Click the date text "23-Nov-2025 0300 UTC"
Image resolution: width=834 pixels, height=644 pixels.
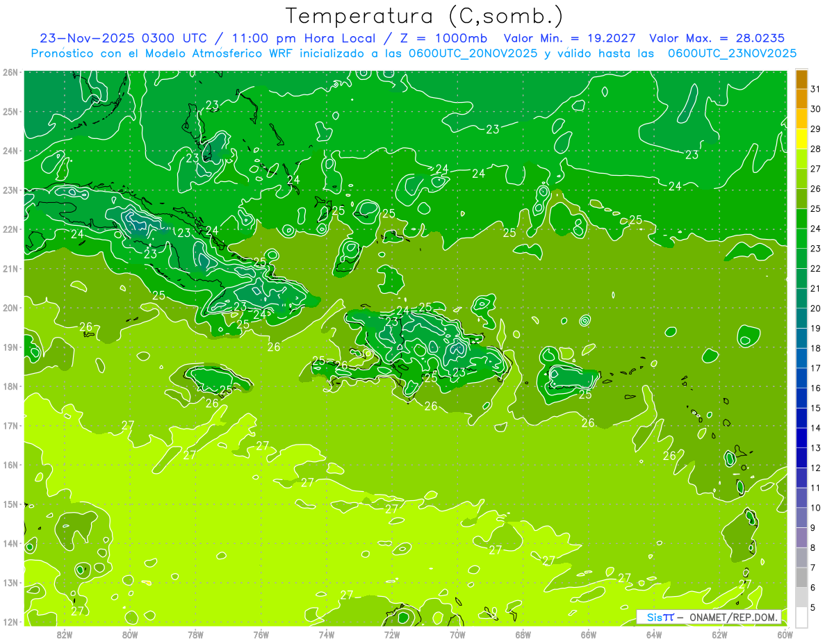[x=124, y=38]
